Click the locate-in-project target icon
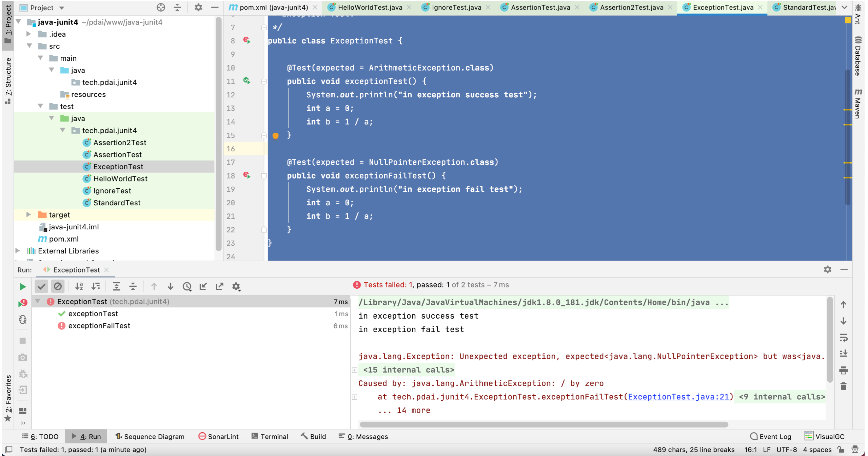The height and width of the screenshot is (456, 868). pos(161,7)
